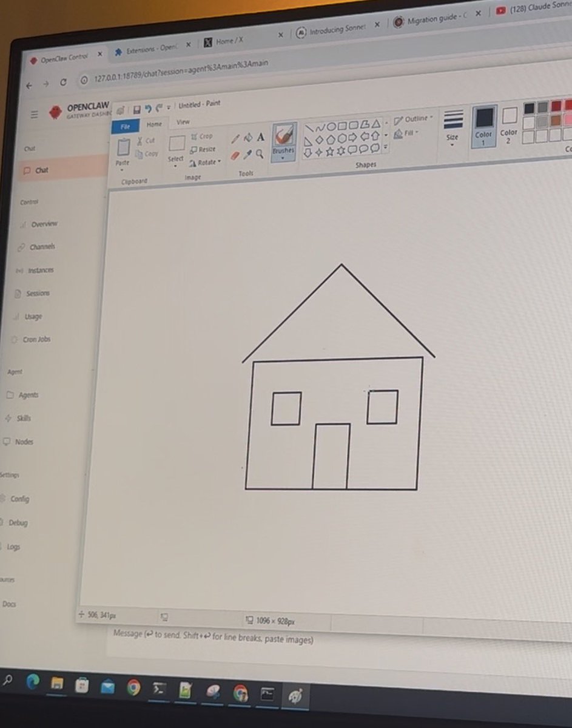Select the Eraser tool in Paint
This screenshot has width=572, height=728.
tap(235, 155)
